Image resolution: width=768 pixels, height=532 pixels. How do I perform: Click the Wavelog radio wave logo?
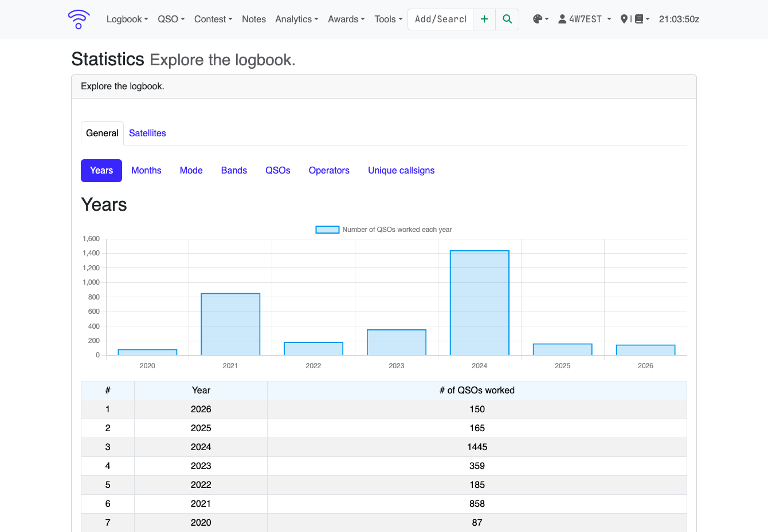click(79, 19)
